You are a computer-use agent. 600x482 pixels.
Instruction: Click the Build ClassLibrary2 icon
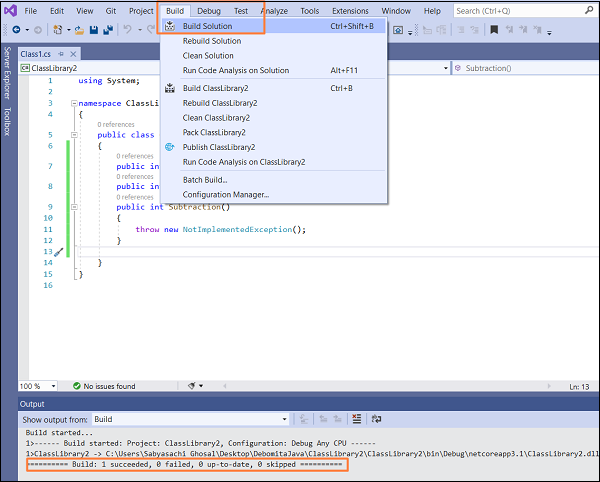(170, 88)
